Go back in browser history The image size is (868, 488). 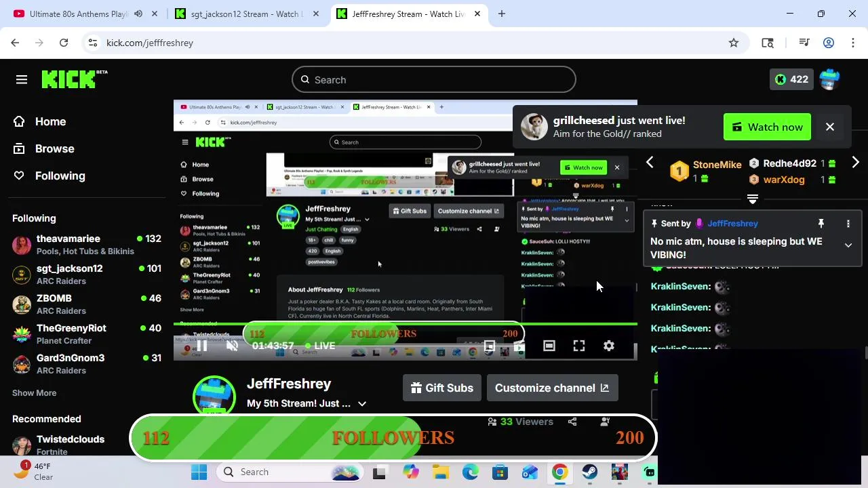tap(15, 43)
